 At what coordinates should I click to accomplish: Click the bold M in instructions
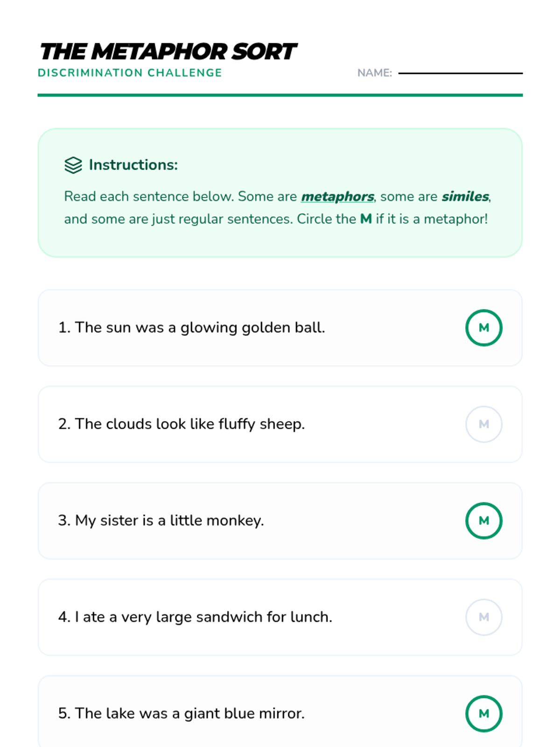coord(366,219)
